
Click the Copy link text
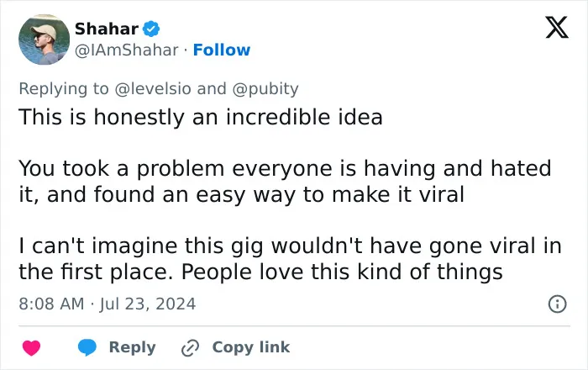point(251,347)
